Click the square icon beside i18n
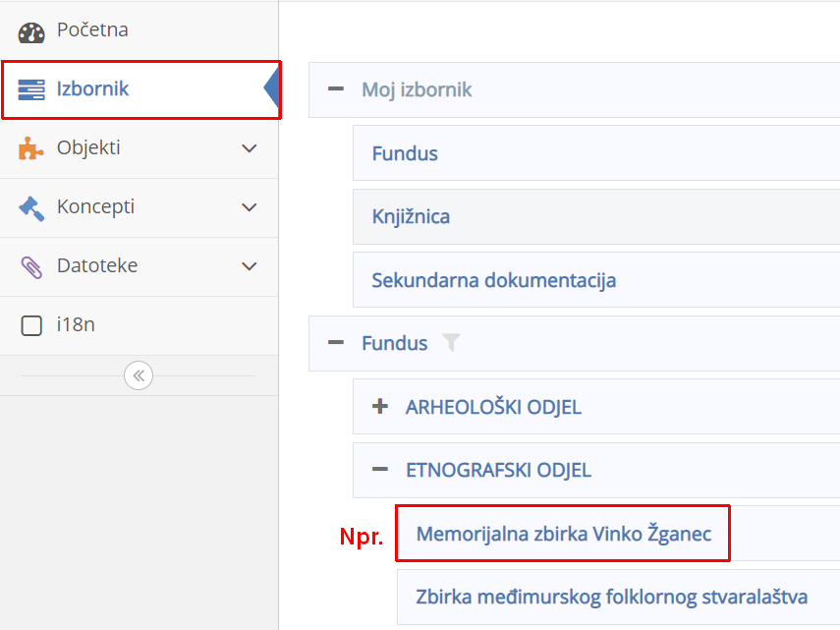The image size is (840, 630). tap(30, 324)
